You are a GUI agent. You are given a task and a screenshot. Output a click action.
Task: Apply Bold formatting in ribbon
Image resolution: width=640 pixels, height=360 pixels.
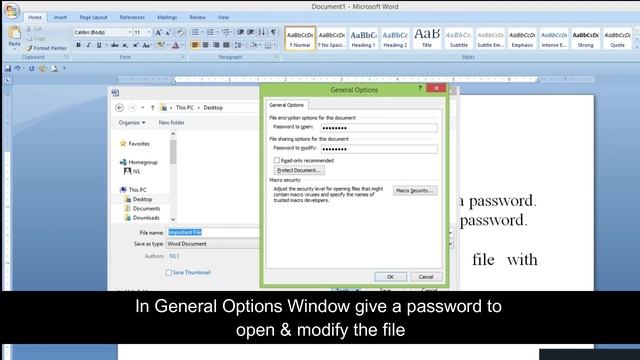(78, 45)
